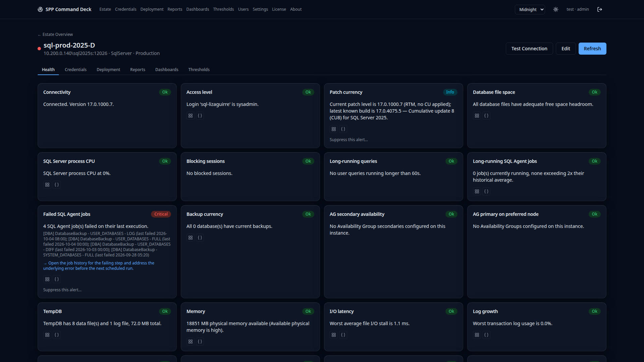This screenshot has width=644, height=362.
Task: Open JSON braces icon in Long-running SQL Agent jobs card
Action: [486, 191]
